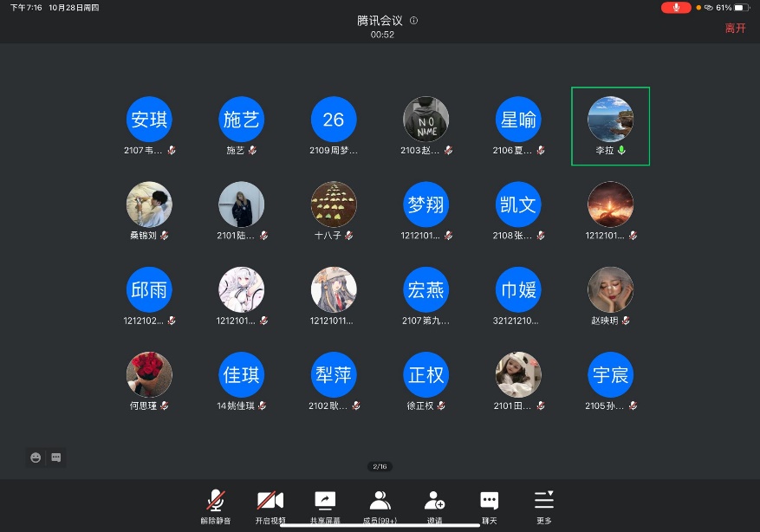Click the 共享屏幕 share screen icon
The image size is (760, 532).
[325, 502]
